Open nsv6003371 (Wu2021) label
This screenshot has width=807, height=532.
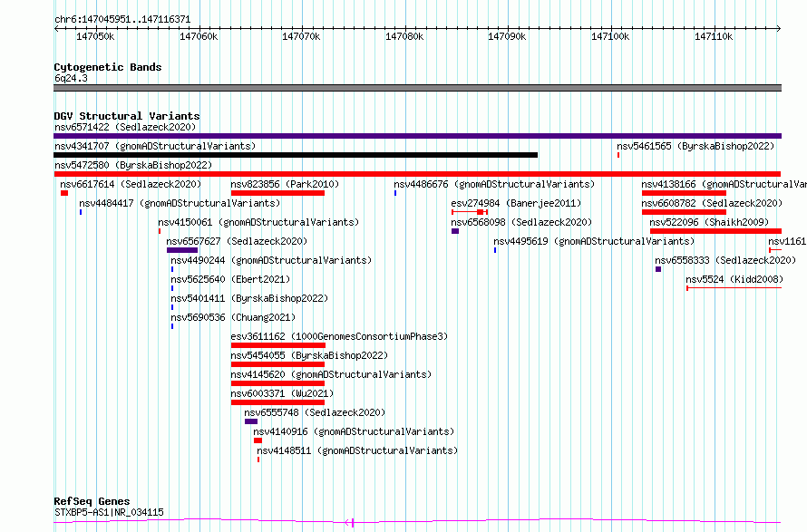click(x=282, y=393)
